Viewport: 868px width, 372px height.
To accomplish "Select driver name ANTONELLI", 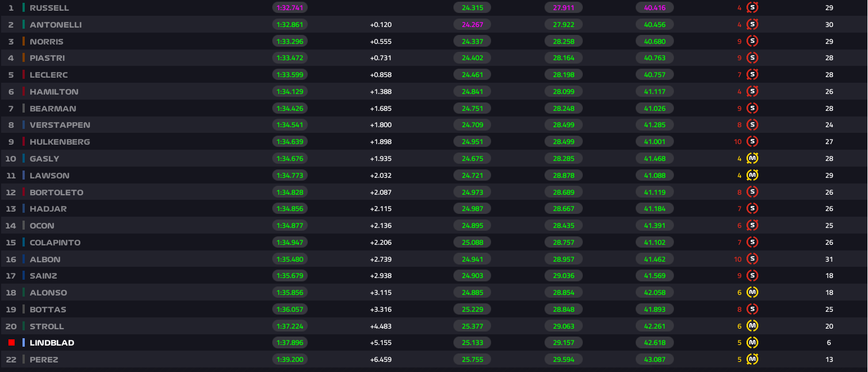I will (x=56, y=25).
